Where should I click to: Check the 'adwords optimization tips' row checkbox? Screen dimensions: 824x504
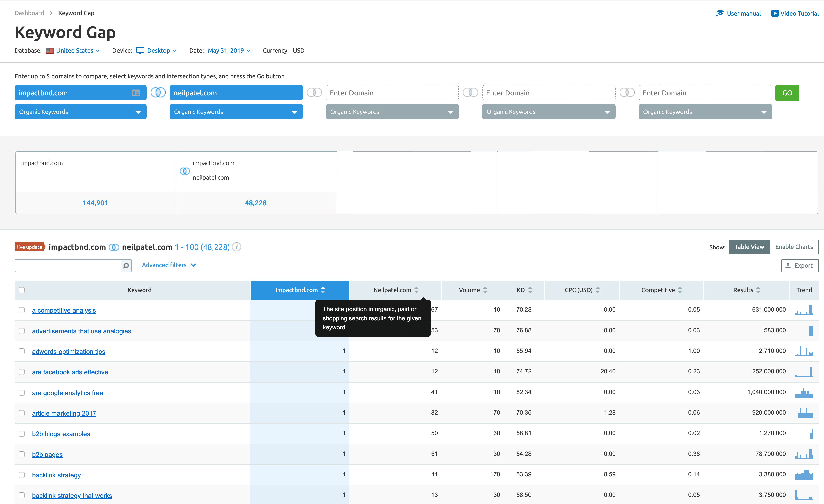pyautogui.click(x=21, y=351)
